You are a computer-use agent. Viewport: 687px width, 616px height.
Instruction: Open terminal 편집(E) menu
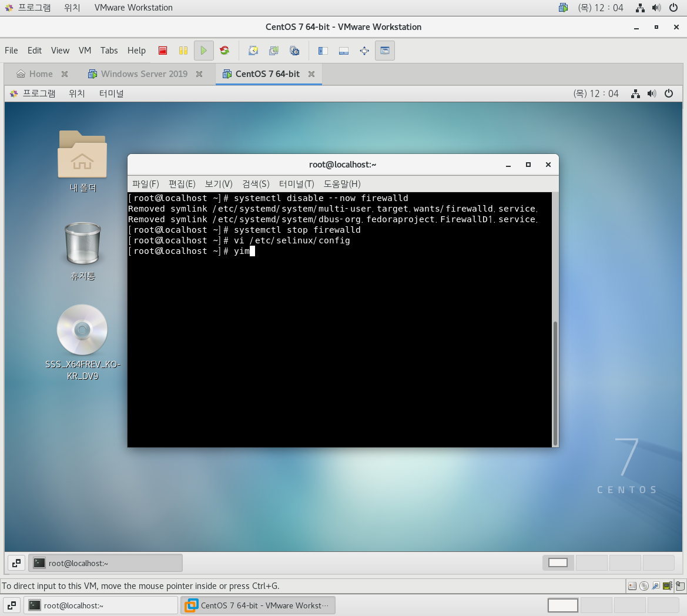182,184
